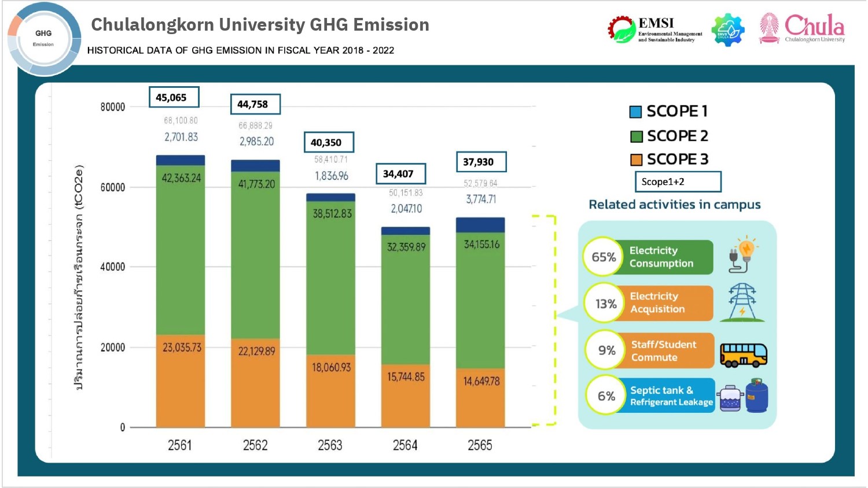This screenshot has width=868, height=488.
Task: Select the 2565 year label
Action: coord(480,445)
